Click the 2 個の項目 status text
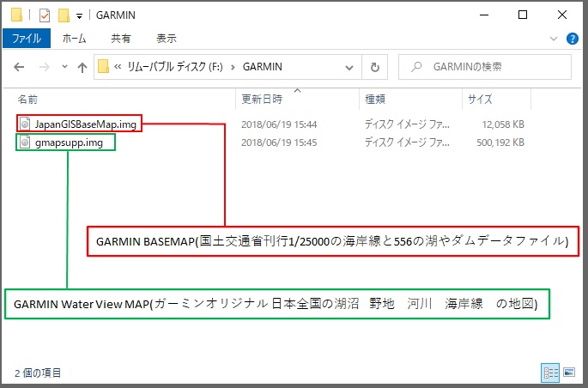 [x=38, y=373]
